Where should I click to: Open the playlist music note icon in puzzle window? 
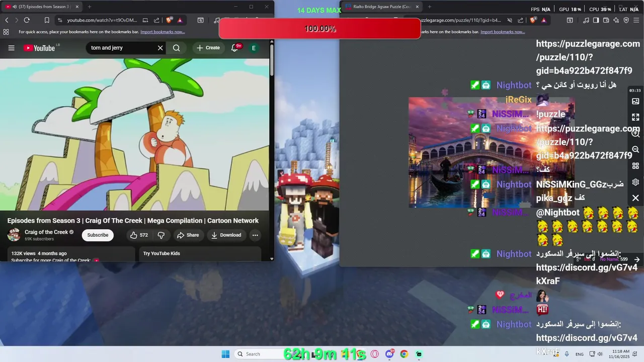(x=586, y=20)
